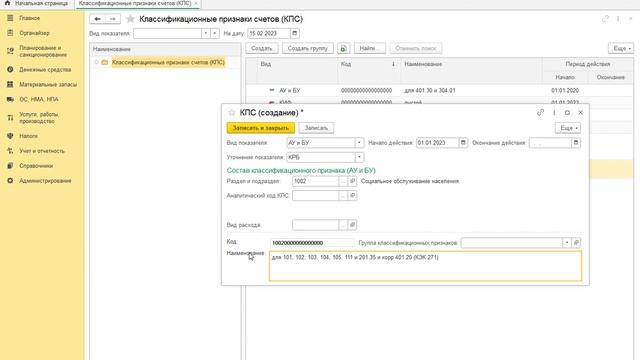Screen dimensions: 640x360
Task: Select the row 'для 401.30 и 304.01'
Action: (x=439, y=90)
